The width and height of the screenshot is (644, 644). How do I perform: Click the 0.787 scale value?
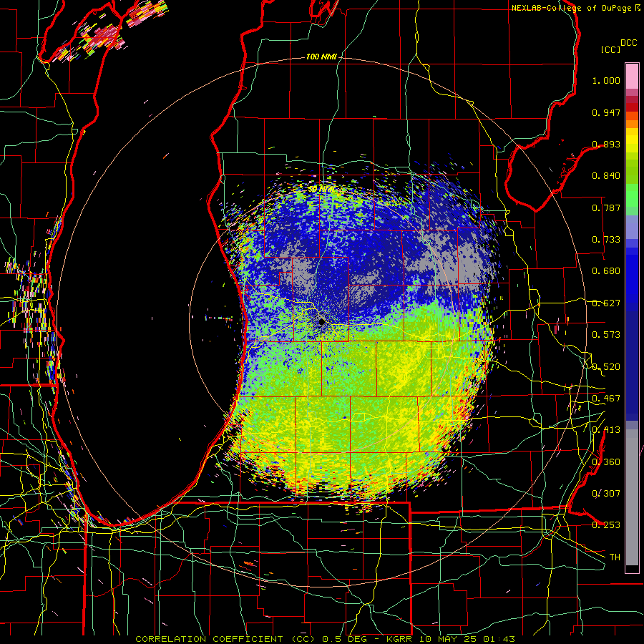(x=606, y=208)
